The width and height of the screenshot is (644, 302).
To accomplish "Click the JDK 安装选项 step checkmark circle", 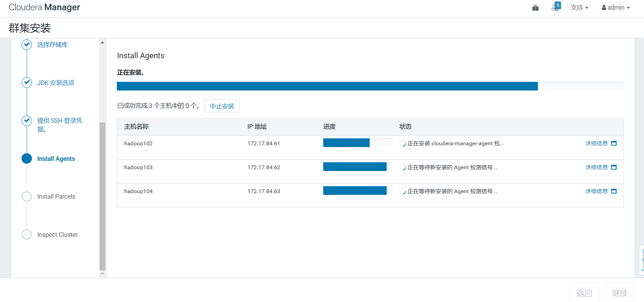I will coord(27,83).
